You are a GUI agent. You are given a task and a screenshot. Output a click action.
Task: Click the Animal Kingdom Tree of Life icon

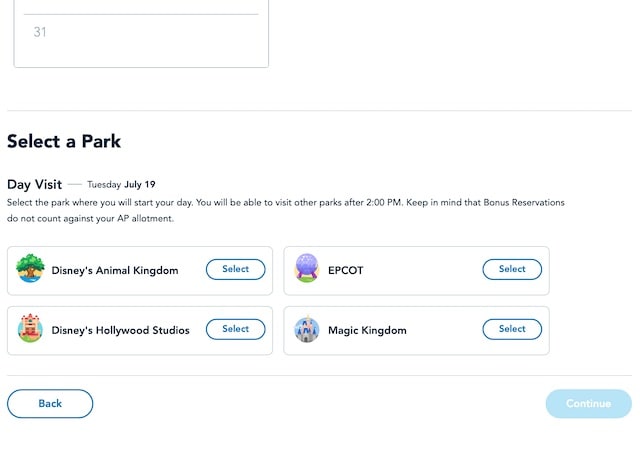(x=30, y=268)
